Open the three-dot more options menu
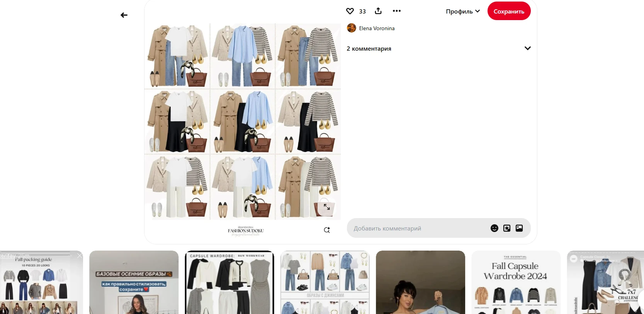 pos(397,11)
